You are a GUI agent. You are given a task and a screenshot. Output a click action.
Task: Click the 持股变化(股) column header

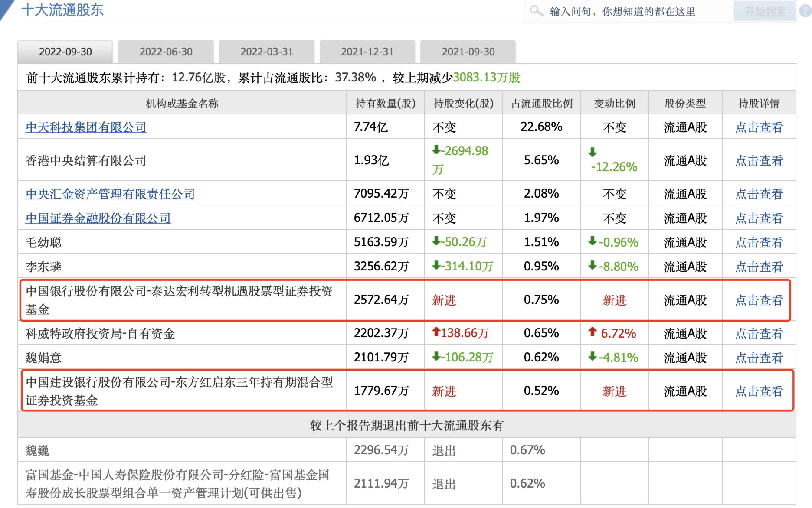pyautogui.click(x=464, y=104)
